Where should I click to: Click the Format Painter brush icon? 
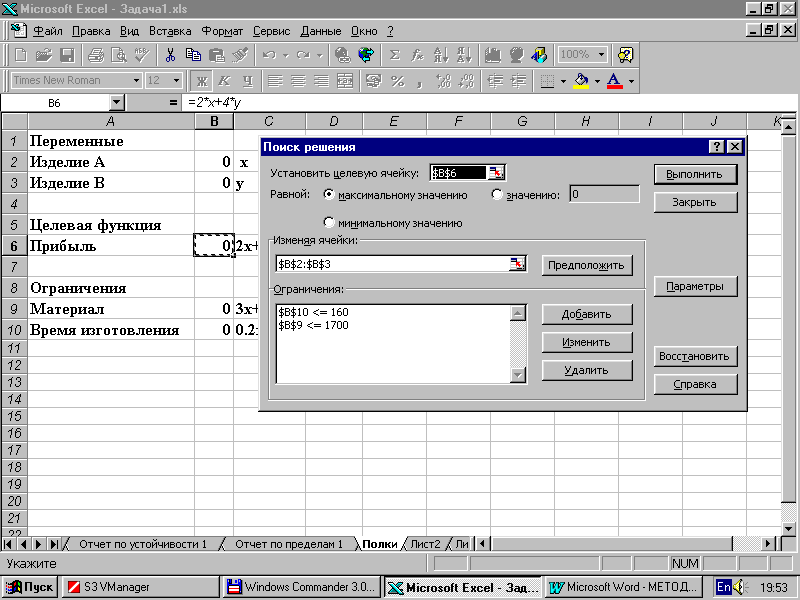[240, 55]
